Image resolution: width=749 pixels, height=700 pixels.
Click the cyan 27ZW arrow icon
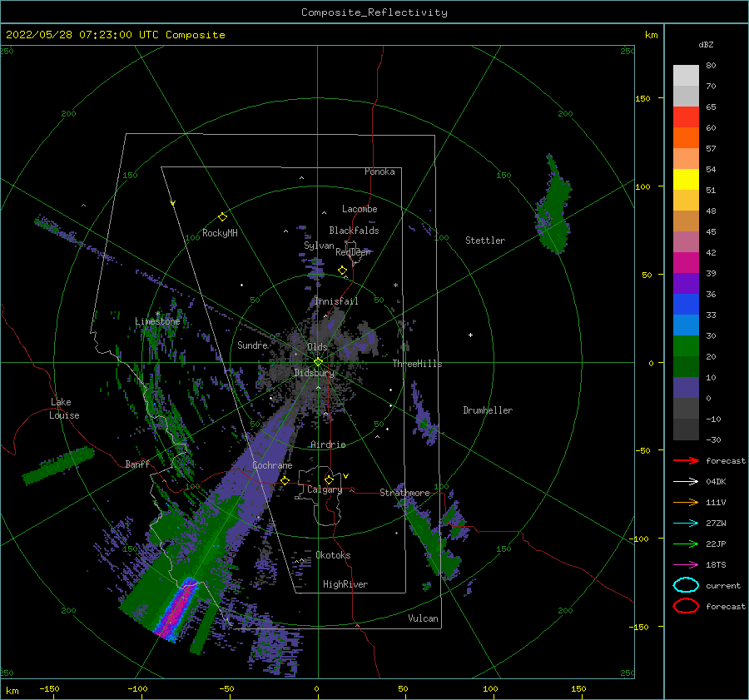point(686,524)
